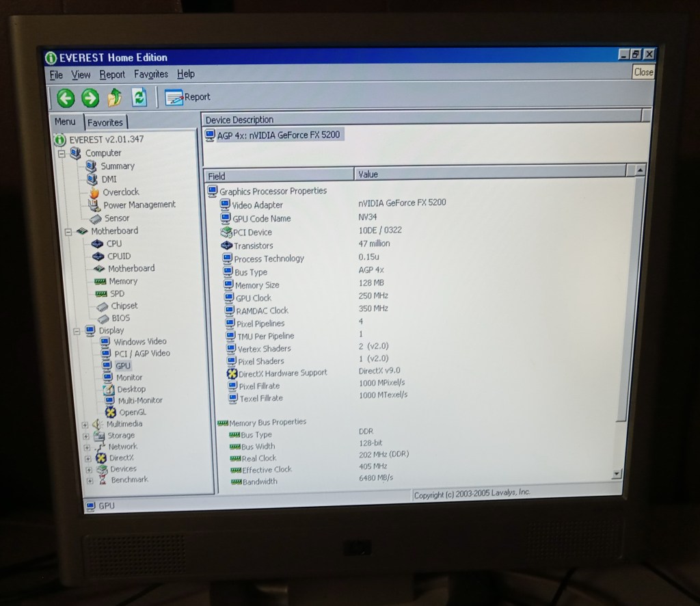This screenshot has height=606, width=700.
Task: Click the Refresh toolbar icon
Action: pos(139,98)
